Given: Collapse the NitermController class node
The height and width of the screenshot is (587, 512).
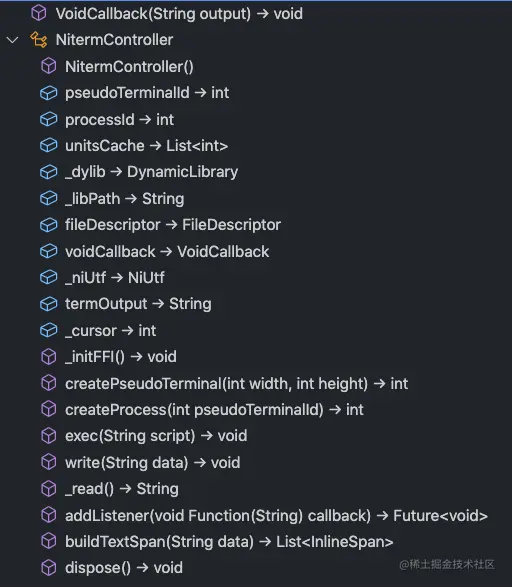Looking at the screenshot, I should [x=13, y=40].
